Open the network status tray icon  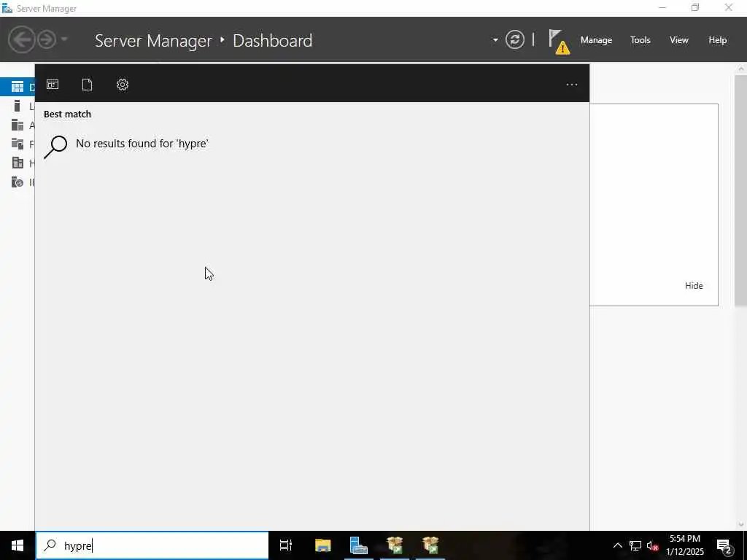(635, 545)
